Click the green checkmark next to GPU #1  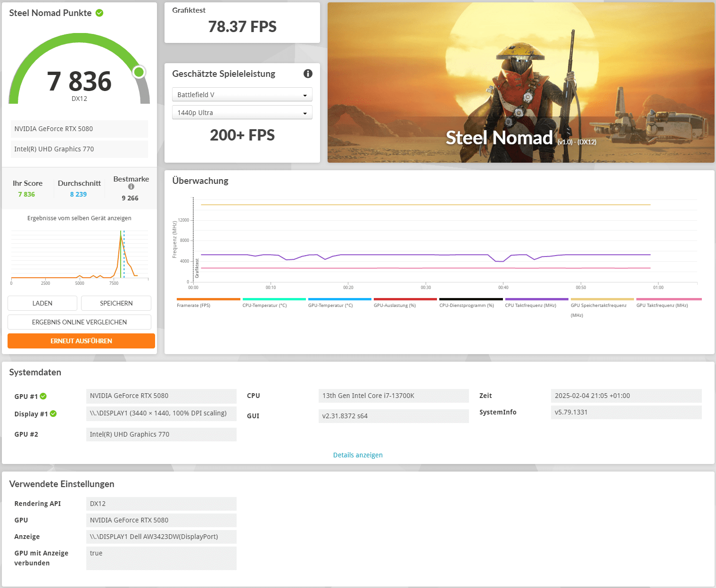(x=43, y=396)
